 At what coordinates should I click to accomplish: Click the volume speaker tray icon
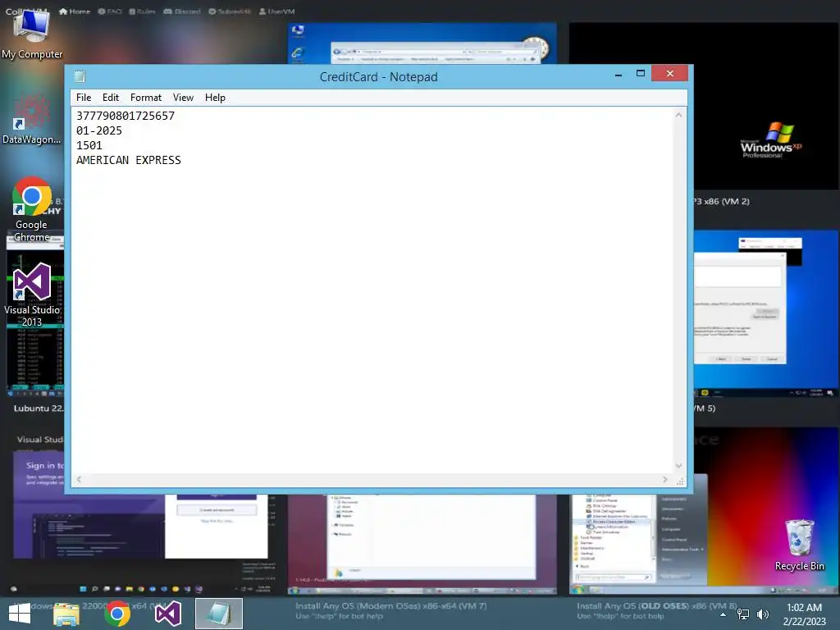(763, 614)
